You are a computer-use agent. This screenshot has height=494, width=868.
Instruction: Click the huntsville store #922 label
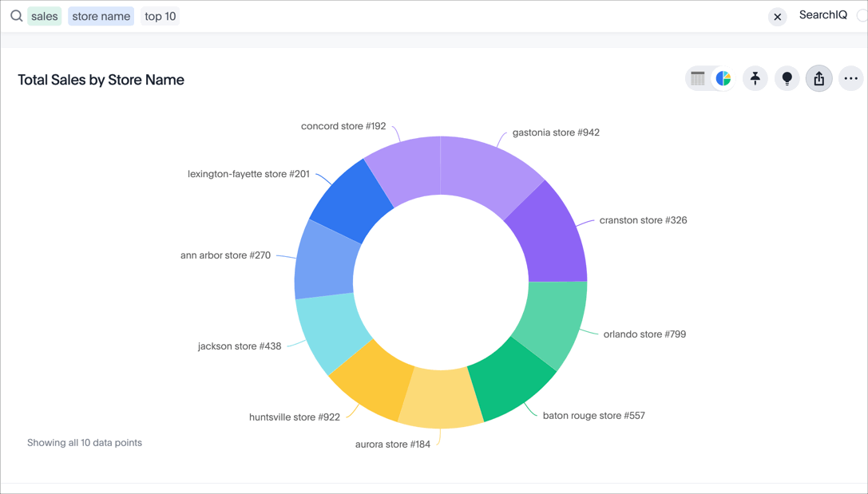pos(294,417)
